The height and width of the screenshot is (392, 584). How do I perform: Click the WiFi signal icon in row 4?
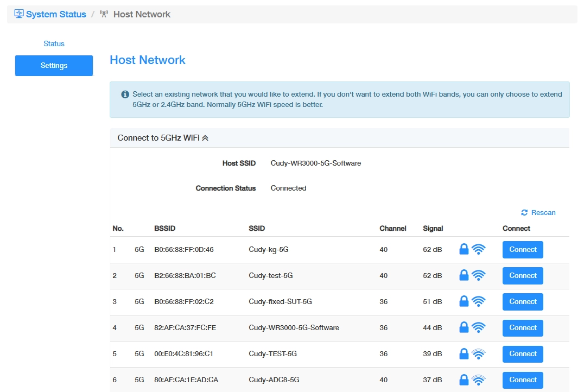[479, 327]
